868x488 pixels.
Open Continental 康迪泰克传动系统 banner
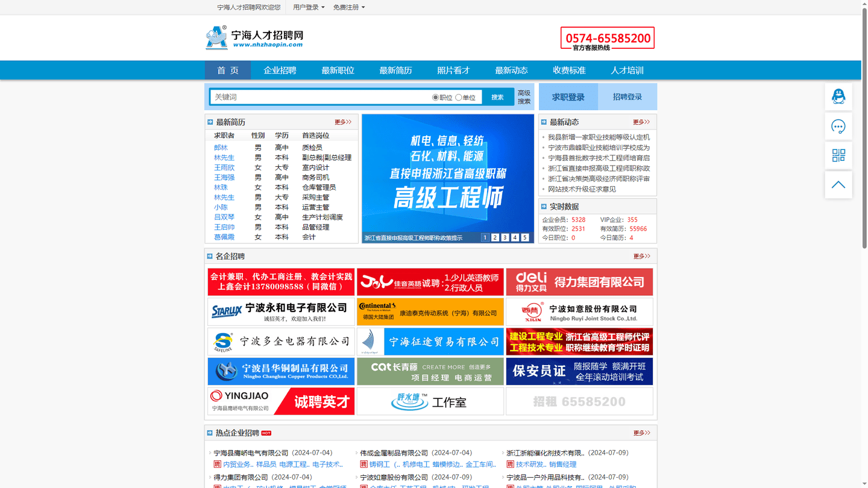(x=430, y=311)
